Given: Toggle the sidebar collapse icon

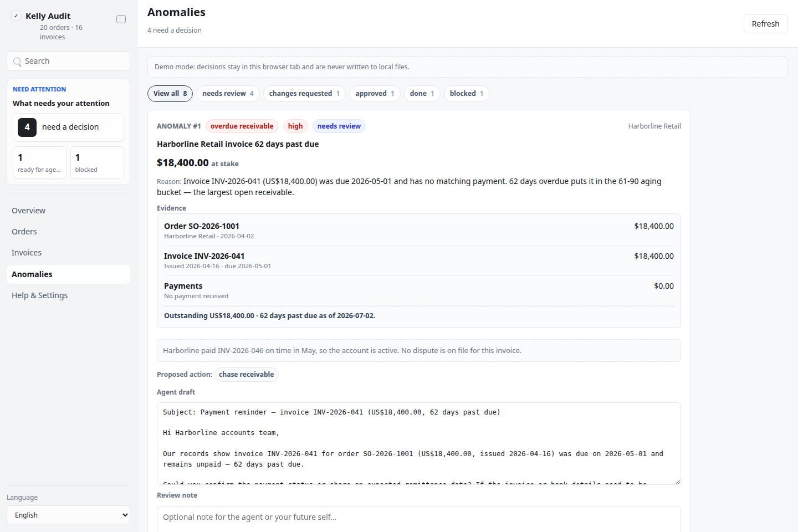Looking at the screenshot, I should click(121, 19).
